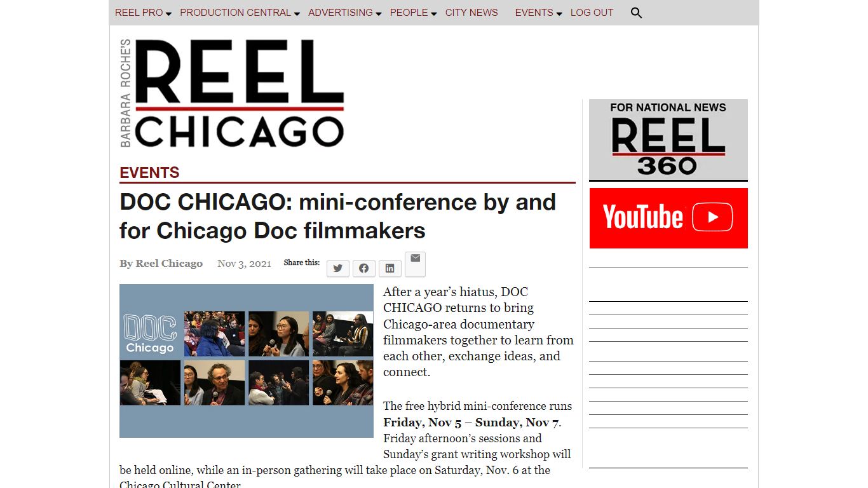Open the site search magnifier icon
This screenshot has width=868, height=488.
click(636, 13)
